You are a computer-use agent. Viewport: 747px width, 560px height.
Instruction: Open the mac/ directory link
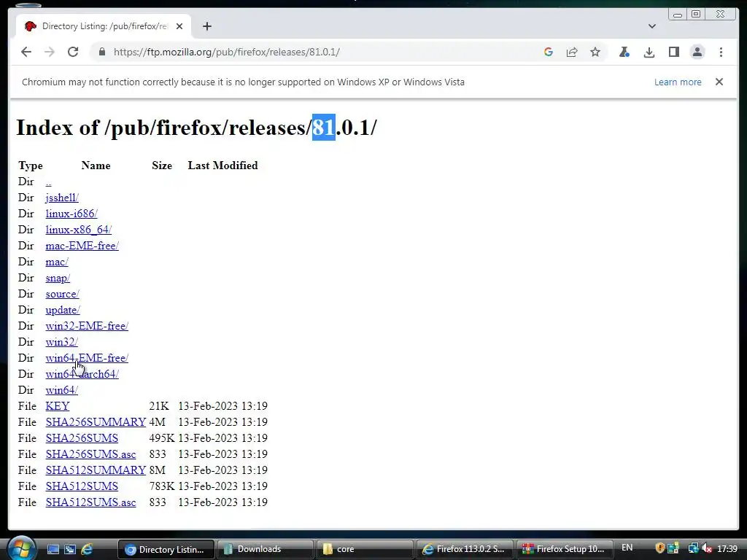57,262
